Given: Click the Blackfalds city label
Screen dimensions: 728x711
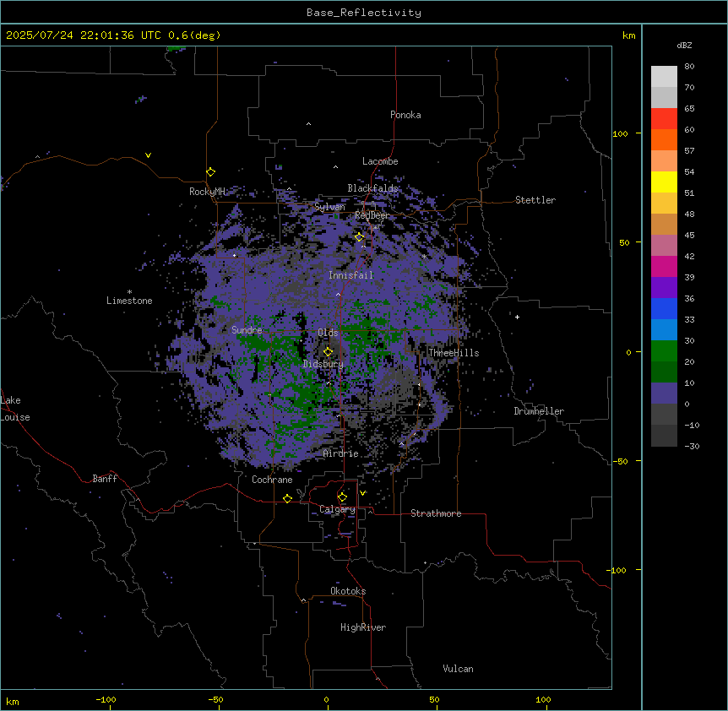Looking at the screenshot, I should (372, 188).
